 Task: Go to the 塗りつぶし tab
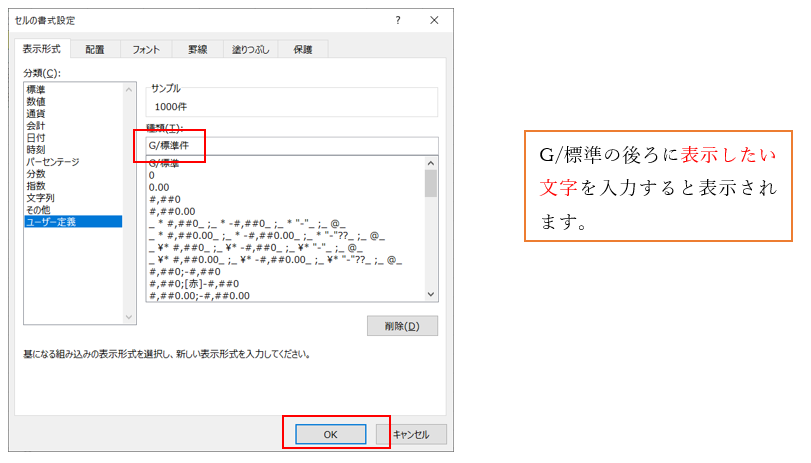tap(251, 49)
